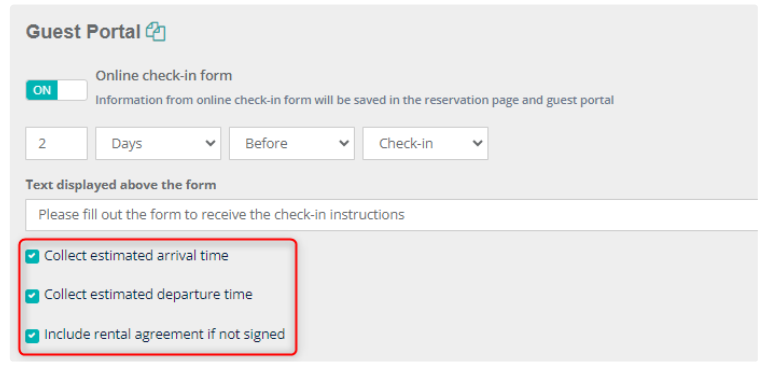
Task: Click the white off-side of the ON switch
Action: 72,90
